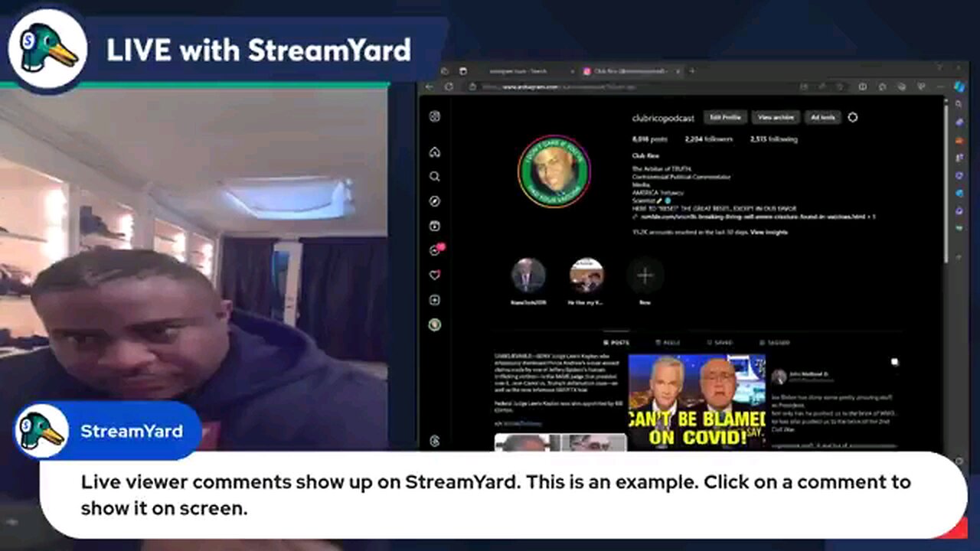Screen dimensions: 980x551
Task: Add a New story highlight
Action: click(x=645, y=275)
